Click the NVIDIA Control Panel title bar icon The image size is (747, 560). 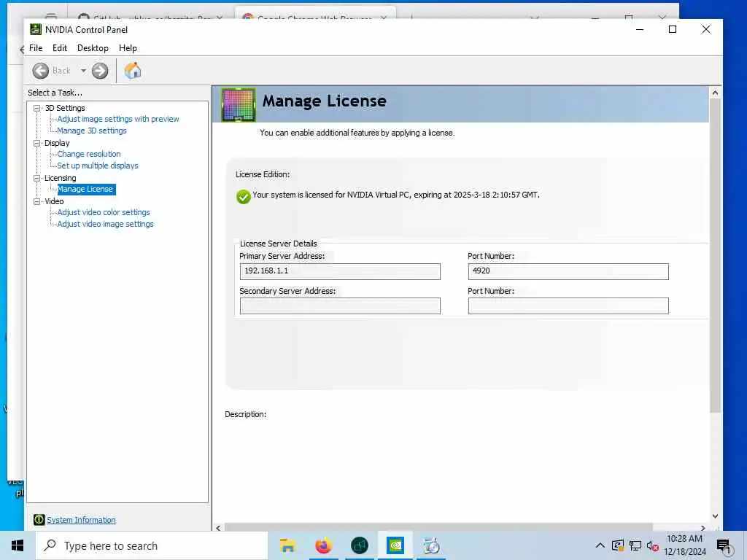pos(36,29)
